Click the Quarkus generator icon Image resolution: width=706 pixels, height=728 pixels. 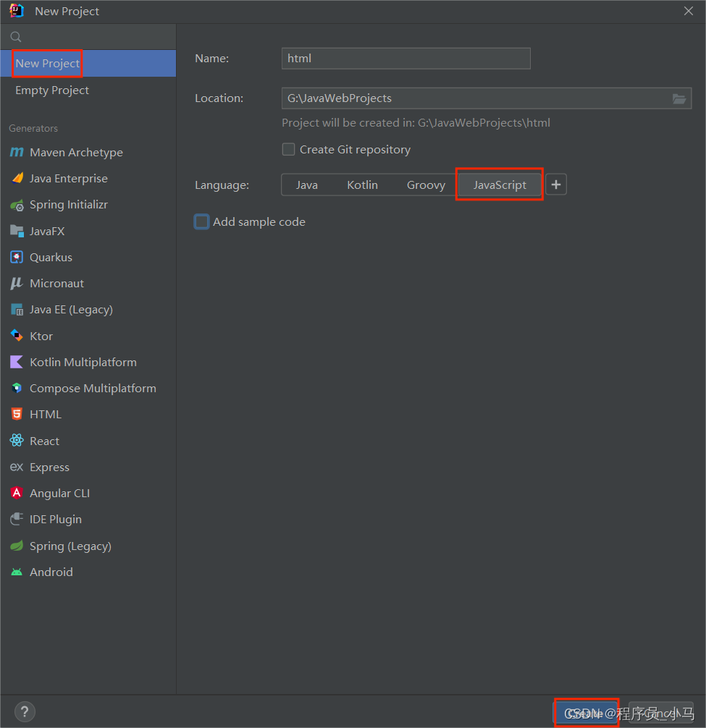[x=17, y=257]
